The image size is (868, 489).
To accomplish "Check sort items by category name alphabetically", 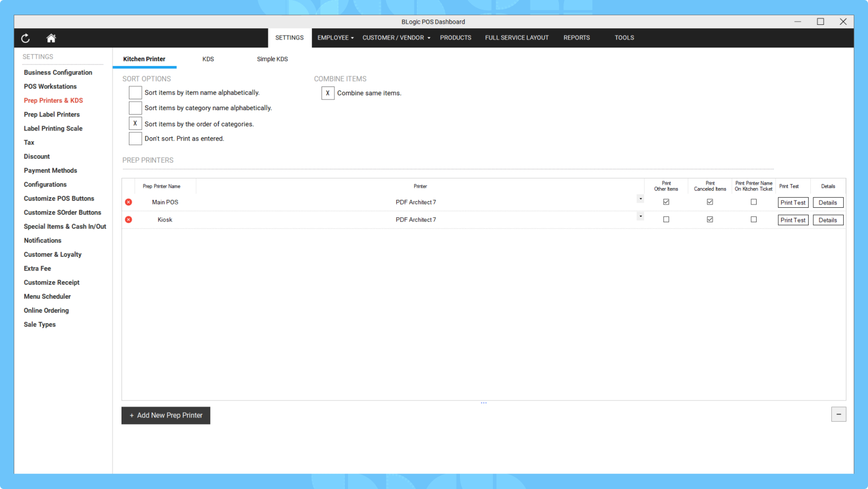I will [x=135, y=108].
